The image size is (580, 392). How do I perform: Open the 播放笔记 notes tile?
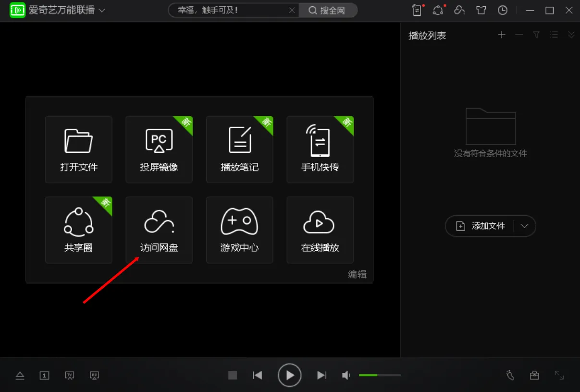(x=240, y=149)
